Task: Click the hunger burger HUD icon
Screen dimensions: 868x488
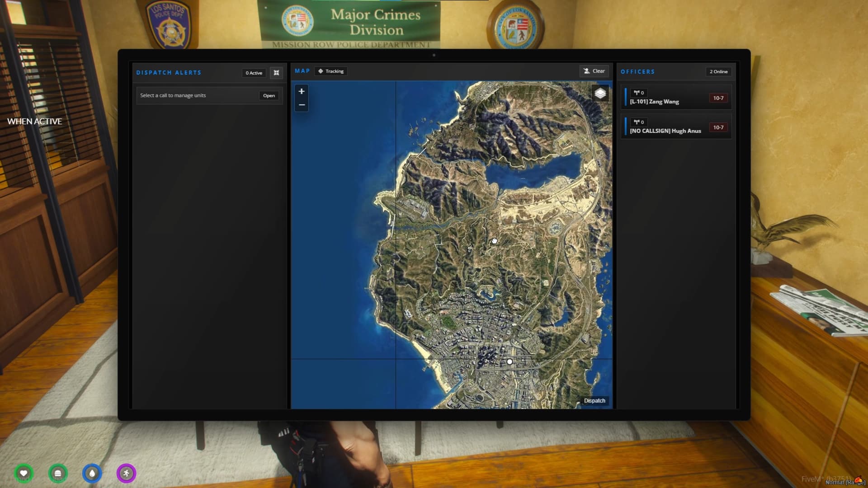Action: tap(58, 473)
